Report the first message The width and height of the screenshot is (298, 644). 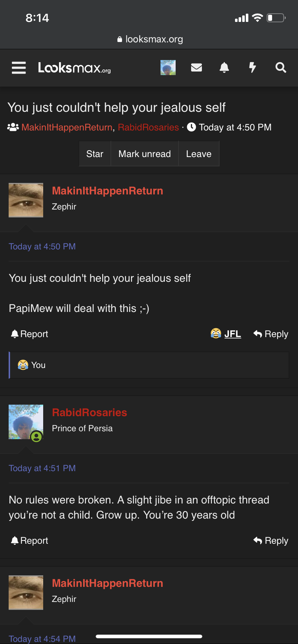[x=30, y=334]
